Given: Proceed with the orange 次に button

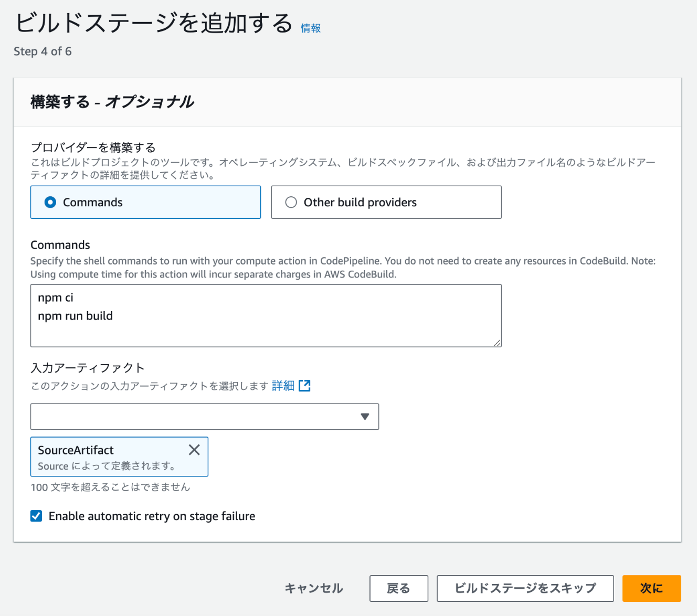Looking at the screenshot, I should (x=651, y=588).
